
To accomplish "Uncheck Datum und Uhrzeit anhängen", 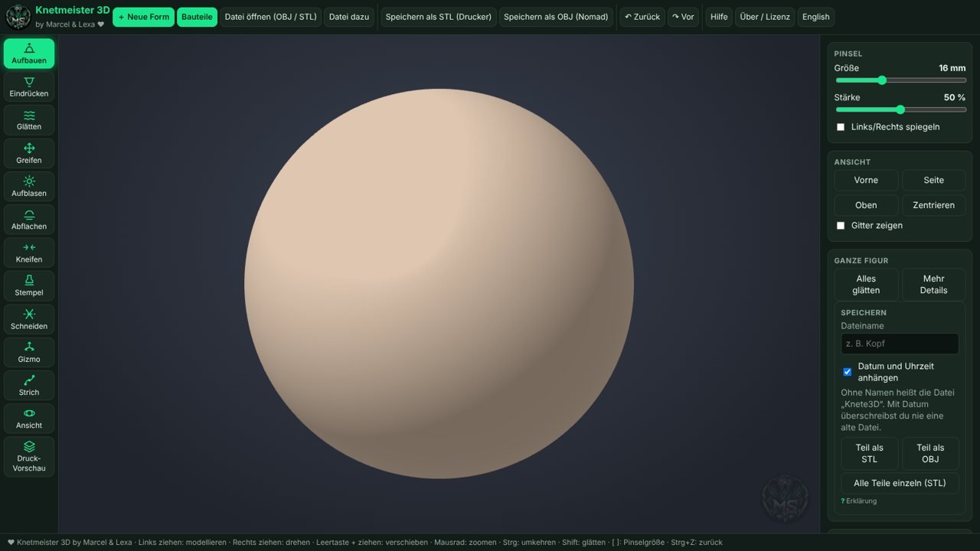I will pos(848,372).
